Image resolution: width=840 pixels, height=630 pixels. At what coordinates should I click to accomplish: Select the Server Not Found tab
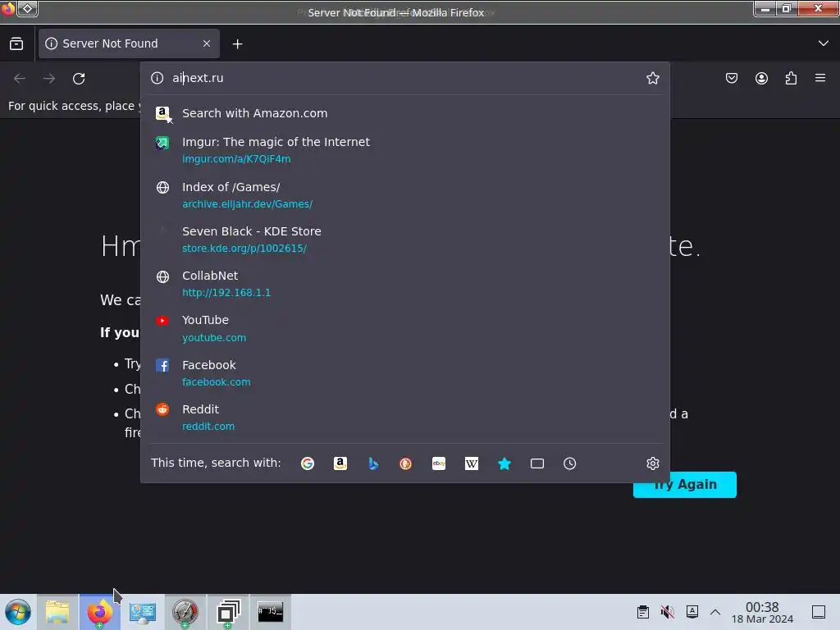129,43
